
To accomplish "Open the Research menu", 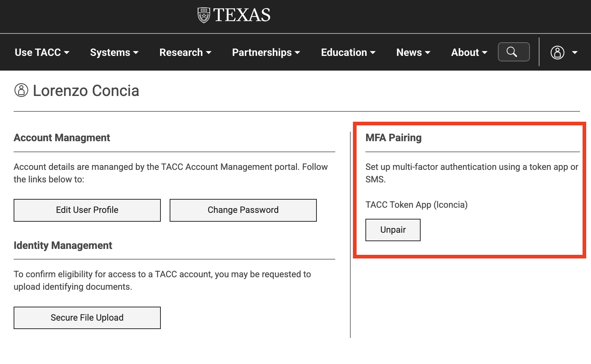I will 185,52.
